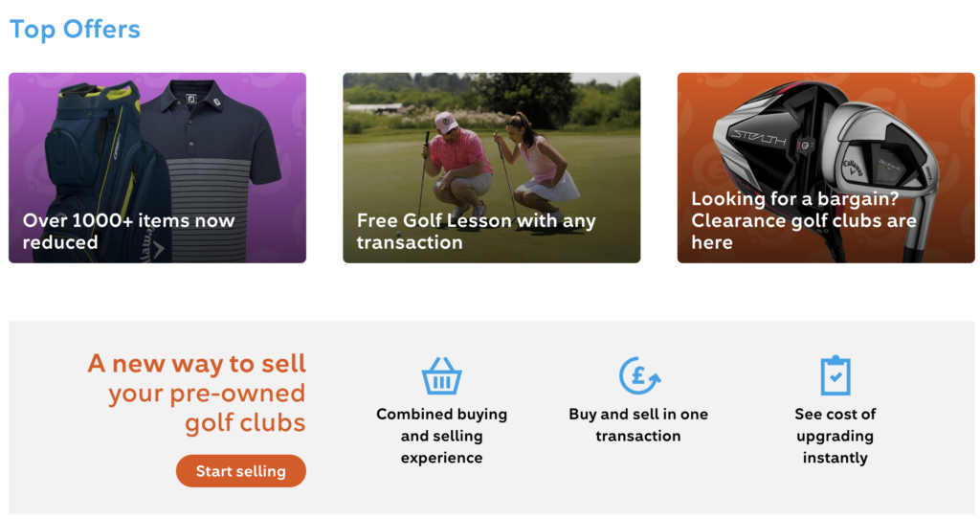Click the clipboard checkmark icon
Screen dimensions: 980x519
tap(835, 375)
